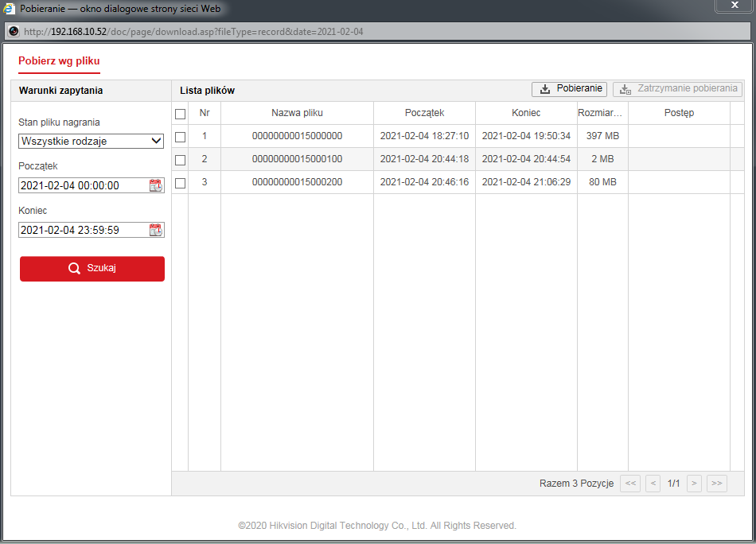The width and height of the screenshot is (756, 544).
Task: Tick the select-all files checkbox in header
Action: point(180,114)
